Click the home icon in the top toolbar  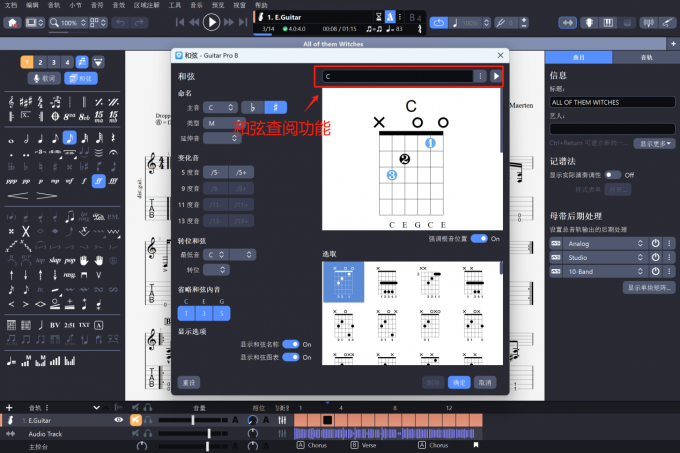12,22
